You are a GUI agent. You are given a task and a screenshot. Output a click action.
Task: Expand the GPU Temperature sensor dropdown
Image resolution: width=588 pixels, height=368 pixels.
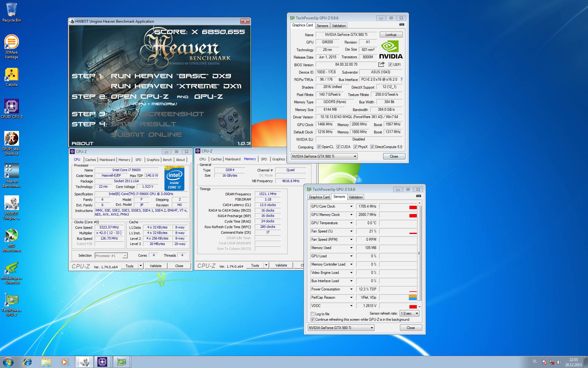click(351, 223)
